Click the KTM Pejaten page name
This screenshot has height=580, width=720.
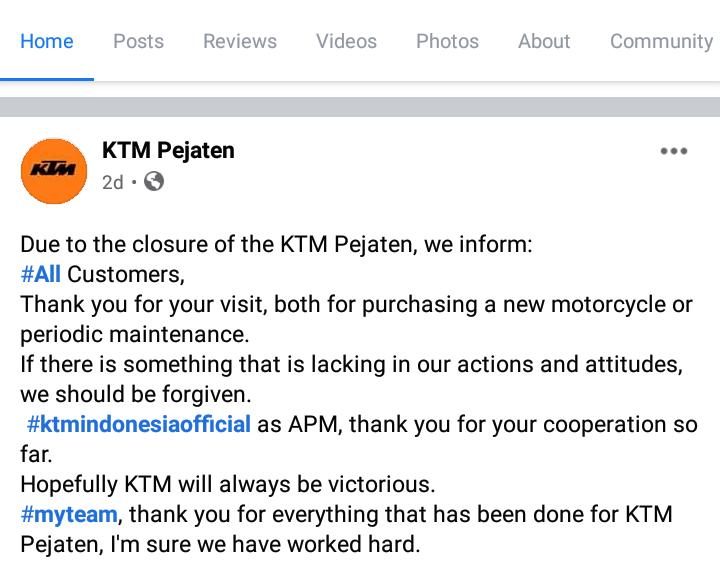(168, 151)
